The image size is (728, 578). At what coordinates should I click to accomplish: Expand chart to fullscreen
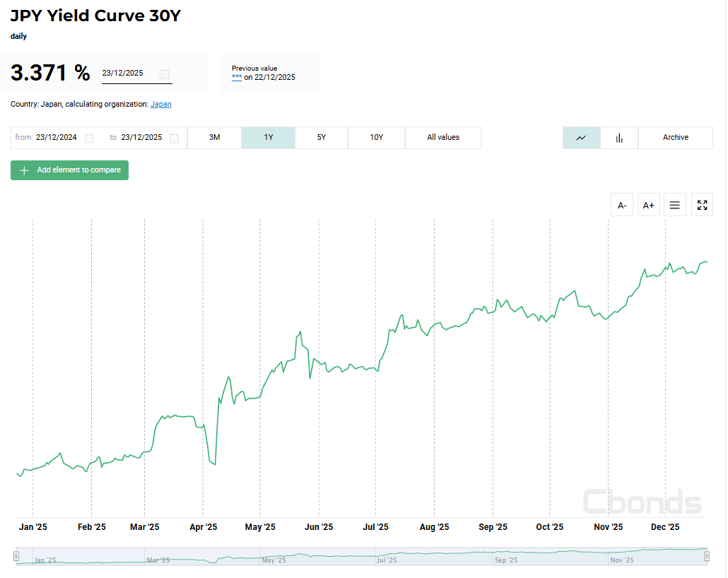(x=702, y=205)
